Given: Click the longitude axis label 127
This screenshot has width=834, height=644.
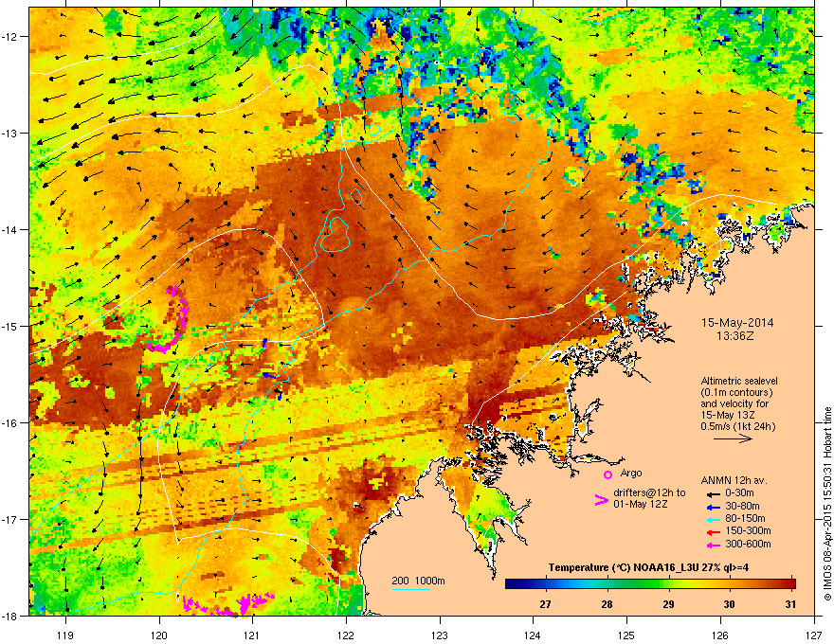Looking at the screenshot, I should coord(814,635).
